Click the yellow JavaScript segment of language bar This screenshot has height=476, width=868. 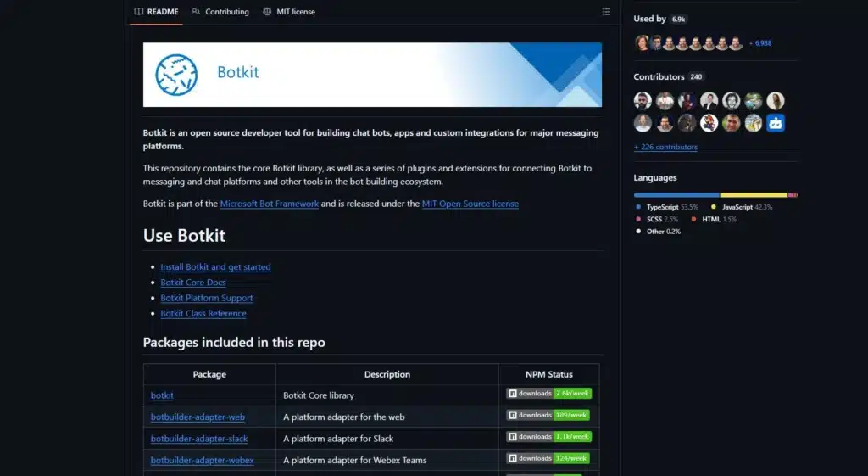754,195
